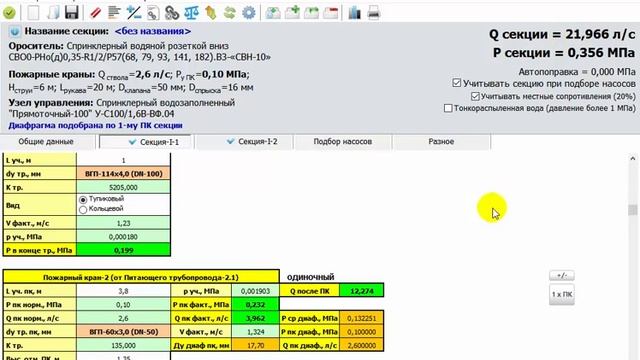
Task: Click the +/- button
Action: point(562,276)
